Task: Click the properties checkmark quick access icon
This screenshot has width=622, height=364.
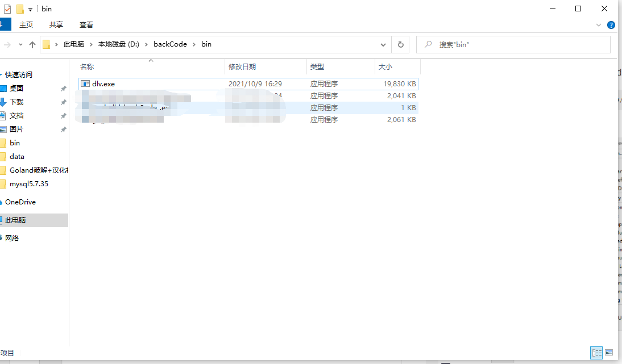Action: [7, 9]
